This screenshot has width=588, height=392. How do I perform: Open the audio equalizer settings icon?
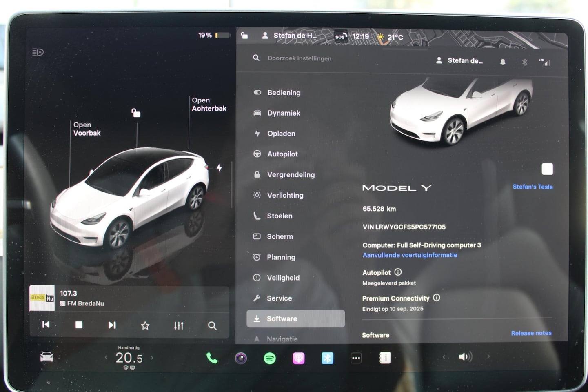click(179, 325)
